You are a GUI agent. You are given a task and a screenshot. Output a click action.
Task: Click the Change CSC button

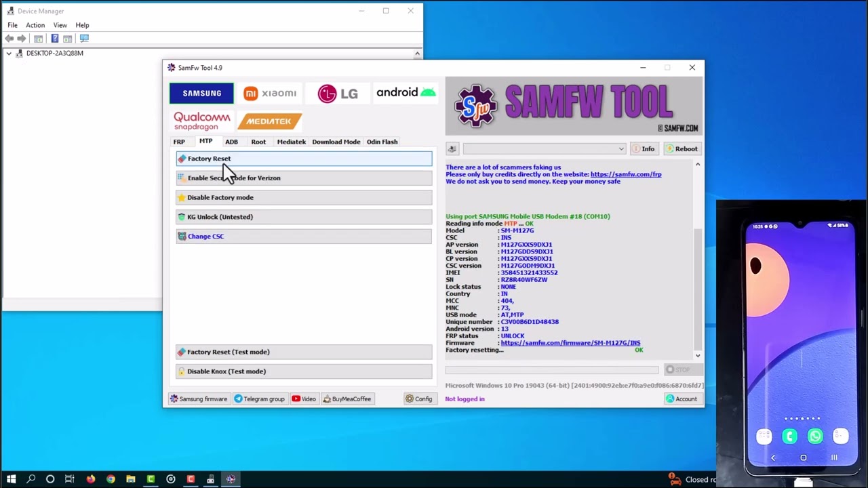click(x=304, y=237)
